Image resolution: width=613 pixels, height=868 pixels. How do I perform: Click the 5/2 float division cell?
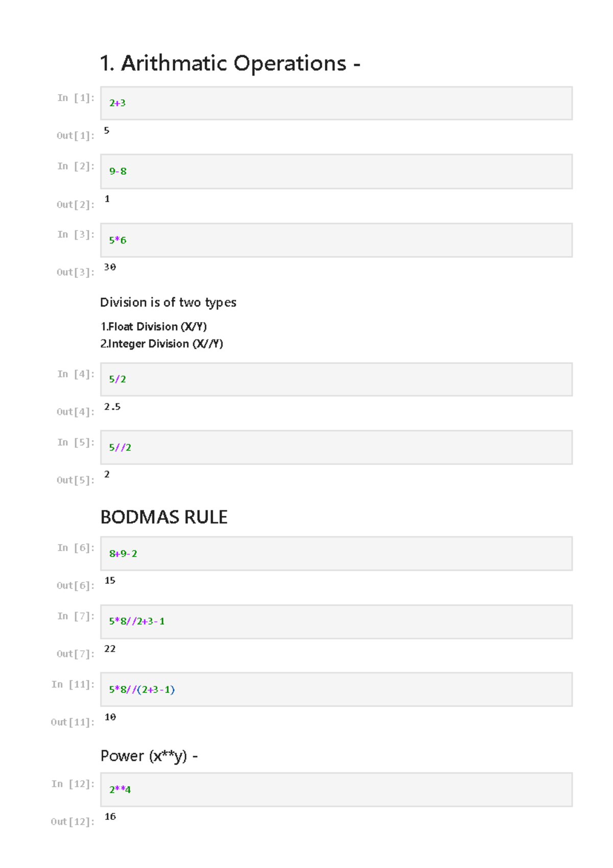coord(336,379)
